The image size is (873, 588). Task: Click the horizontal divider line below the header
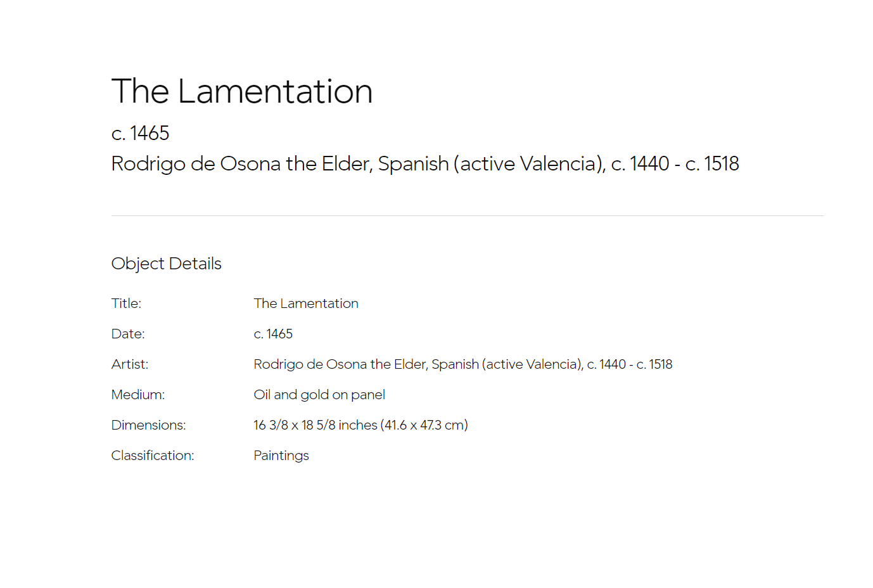click(x=468, y=215)
